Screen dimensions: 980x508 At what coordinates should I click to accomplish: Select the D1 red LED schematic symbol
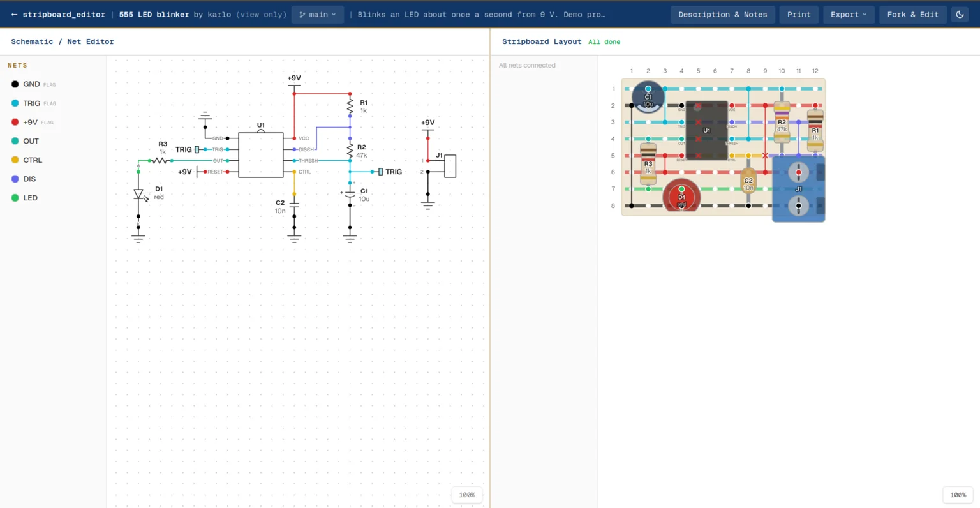pos(139,195)
